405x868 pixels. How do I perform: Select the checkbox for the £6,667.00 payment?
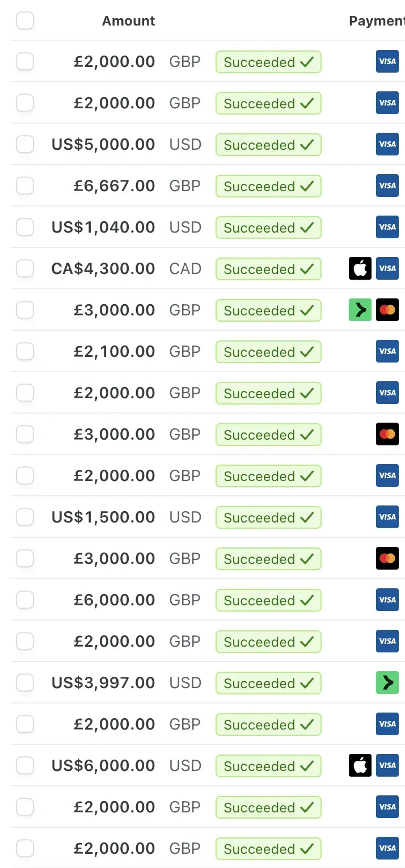(25, 186)
